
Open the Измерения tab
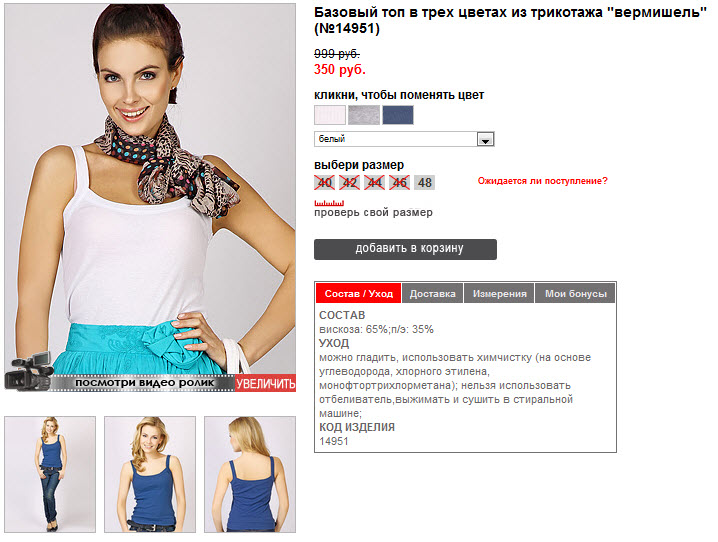500,293
